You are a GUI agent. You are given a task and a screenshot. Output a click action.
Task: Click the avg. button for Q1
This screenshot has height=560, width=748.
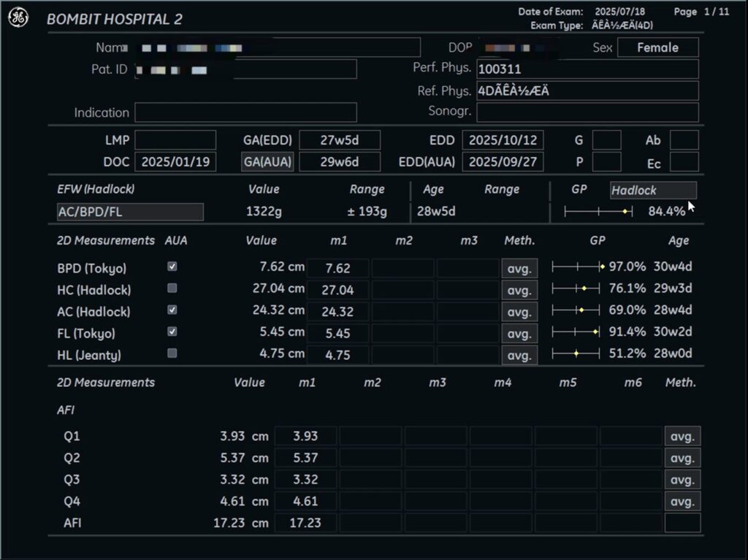tap(682, 437)
